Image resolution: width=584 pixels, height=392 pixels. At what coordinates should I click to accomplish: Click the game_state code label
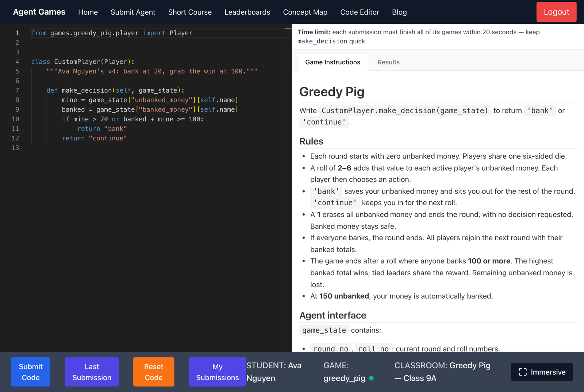[324, 330]
